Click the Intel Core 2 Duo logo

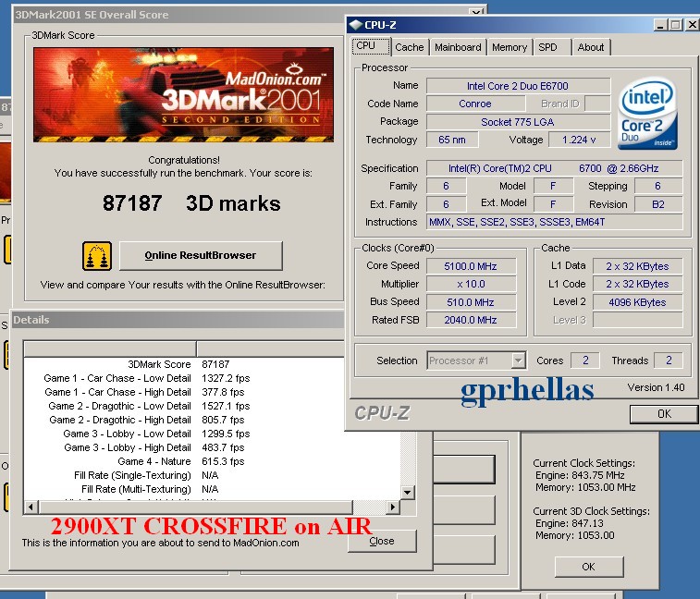point(648,114)
